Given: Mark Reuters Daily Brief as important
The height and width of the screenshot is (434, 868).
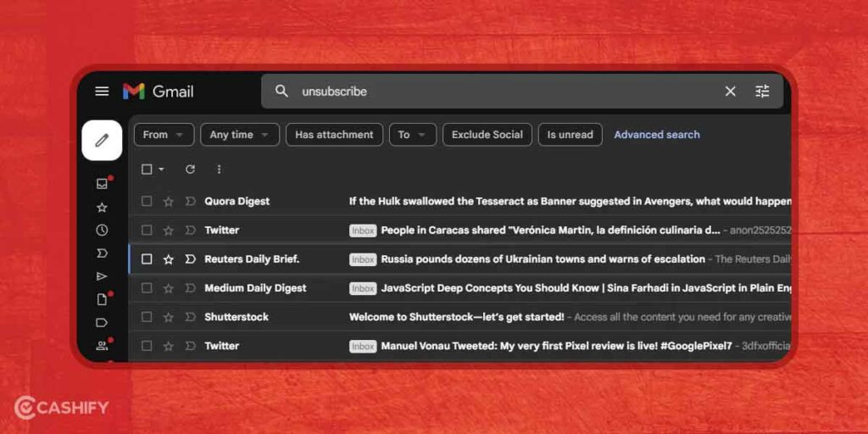Looking at the screenshot, I should (191, 259).
